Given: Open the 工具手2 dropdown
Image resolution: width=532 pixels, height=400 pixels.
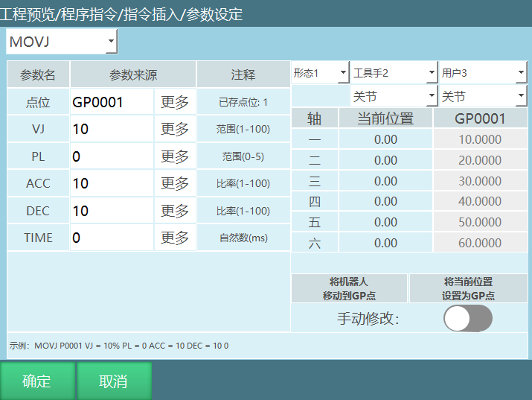Looking at the screenshot, I should (394, 73).
